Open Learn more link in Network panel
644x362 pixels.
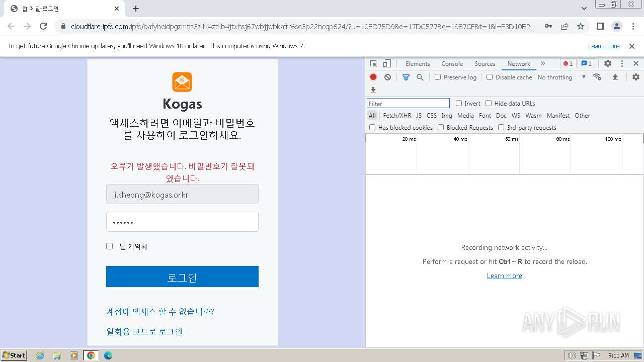click(x=505, y=276)
